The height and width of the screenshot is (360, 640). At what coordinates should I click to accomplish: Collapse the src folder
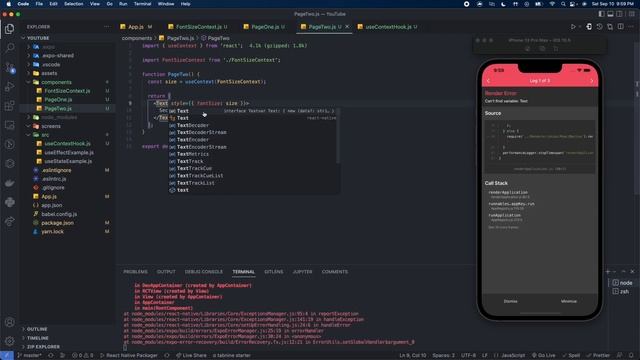45,135
